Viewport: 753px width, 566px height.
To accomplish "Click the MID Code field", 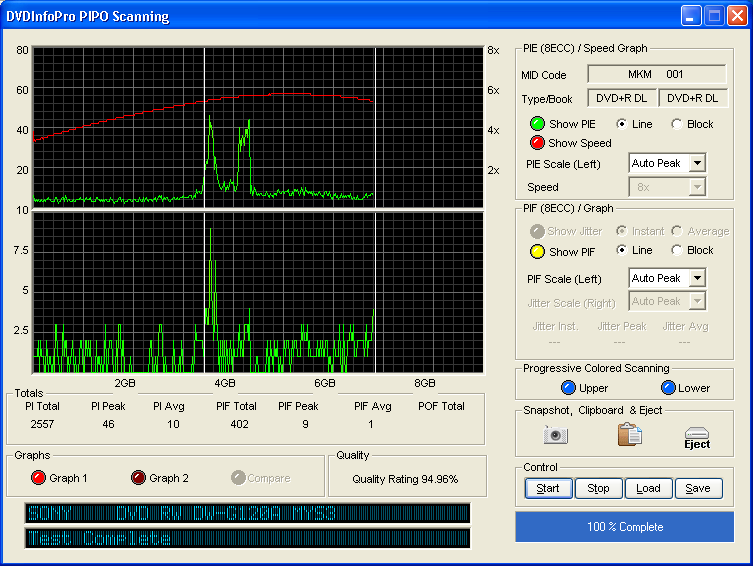I will tap(656, 74).
